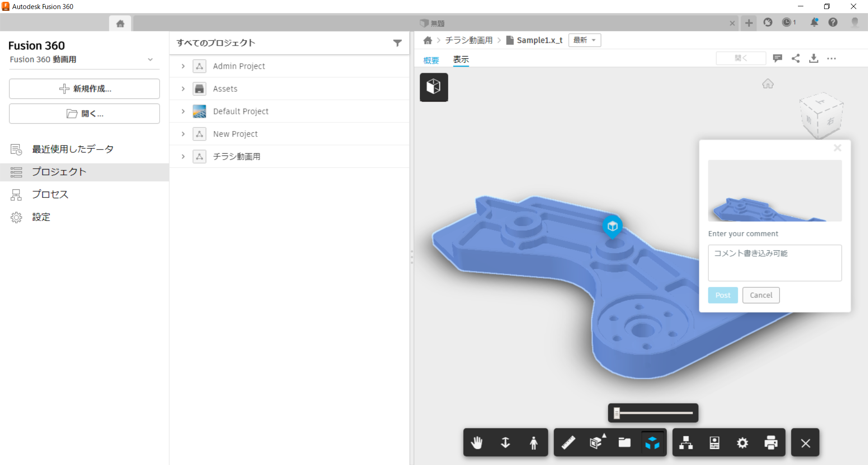Click the Share icon
Image resolution: width=868 pixels, height=465 pixels.
click(x=796, y=58)
